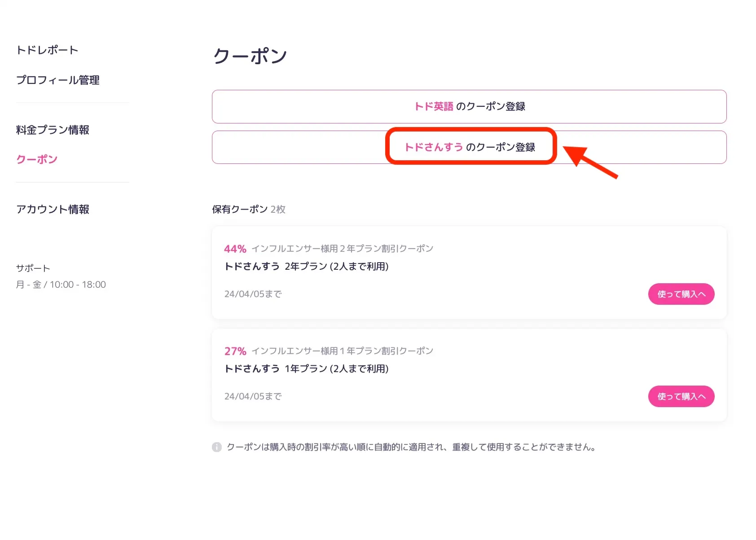Open アカウント情報 settings
Image resolution: width=756 pixels, height=540 pixels.
[53, 209]
